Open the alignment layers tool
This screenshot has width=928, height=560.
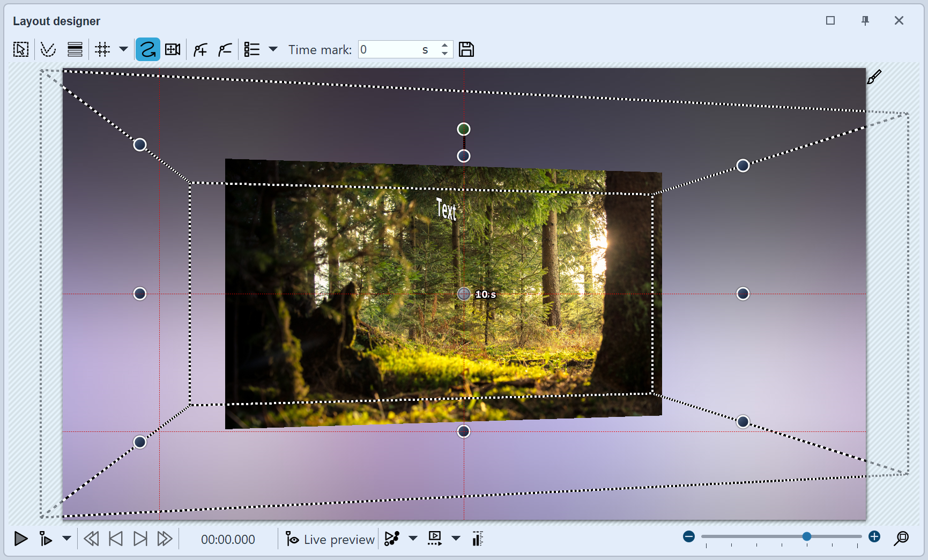pos(75,49)
